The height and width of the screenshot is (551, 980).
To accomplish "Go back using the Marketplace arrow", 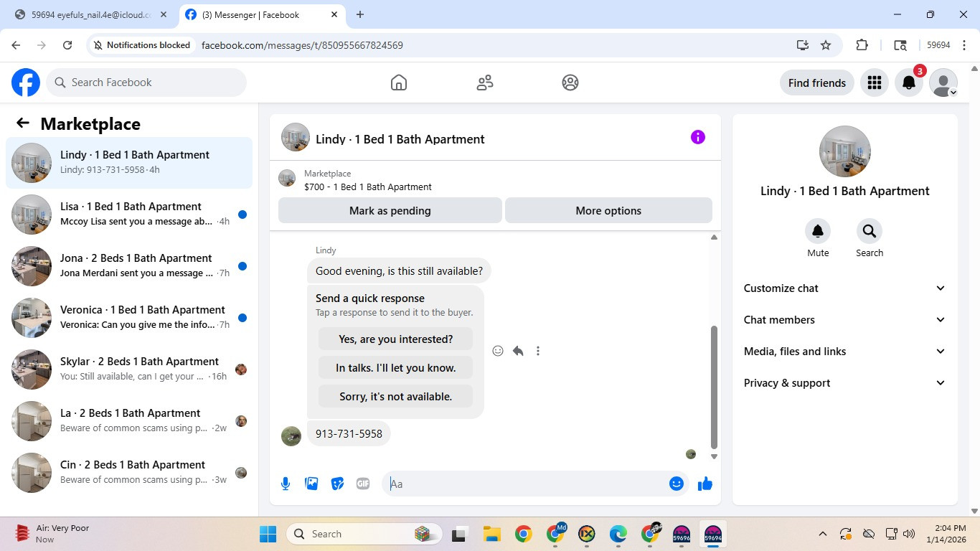I will 23,123.
